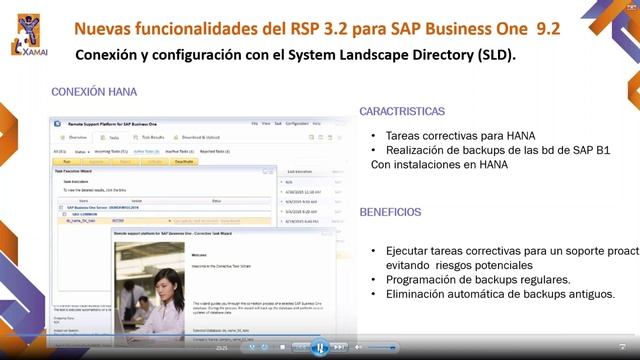Open the View menu in RSP window
The image size is (640, 360).
click(266, 123)
